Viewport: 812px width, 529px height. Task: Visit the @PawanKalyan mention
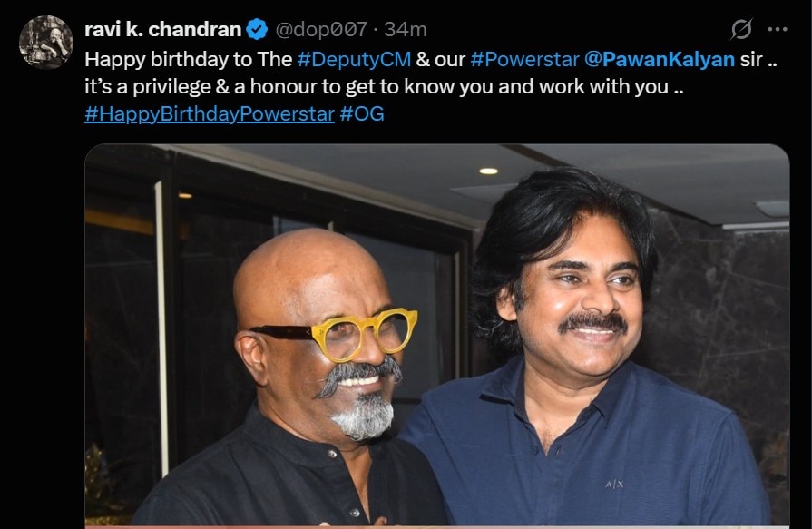click(x=660, y=59)
